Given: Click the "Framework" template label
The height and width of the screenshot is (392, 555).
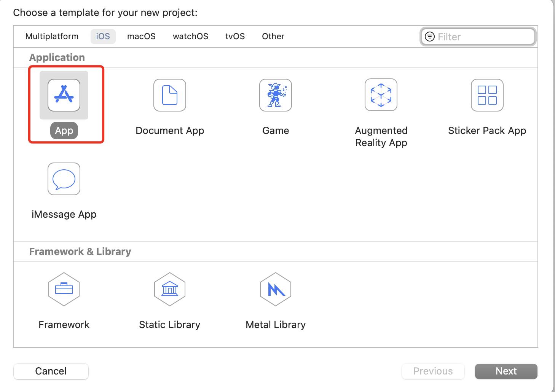Looking at the screenshot, I should pyautogui.click(x=64, y=325).
